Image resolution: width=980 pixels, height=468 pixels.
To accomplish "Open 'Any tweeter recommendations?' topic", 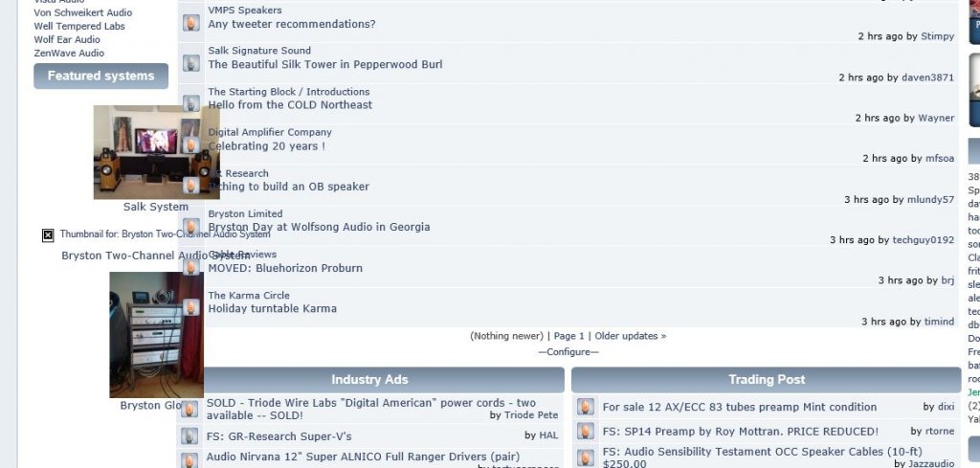I will coord(292,24).
